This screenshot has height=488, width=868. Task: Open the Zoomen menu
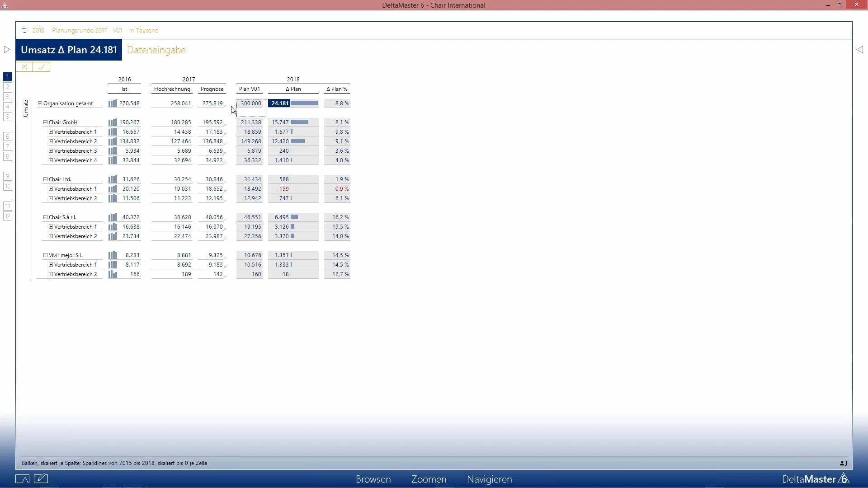coord(429,479)
